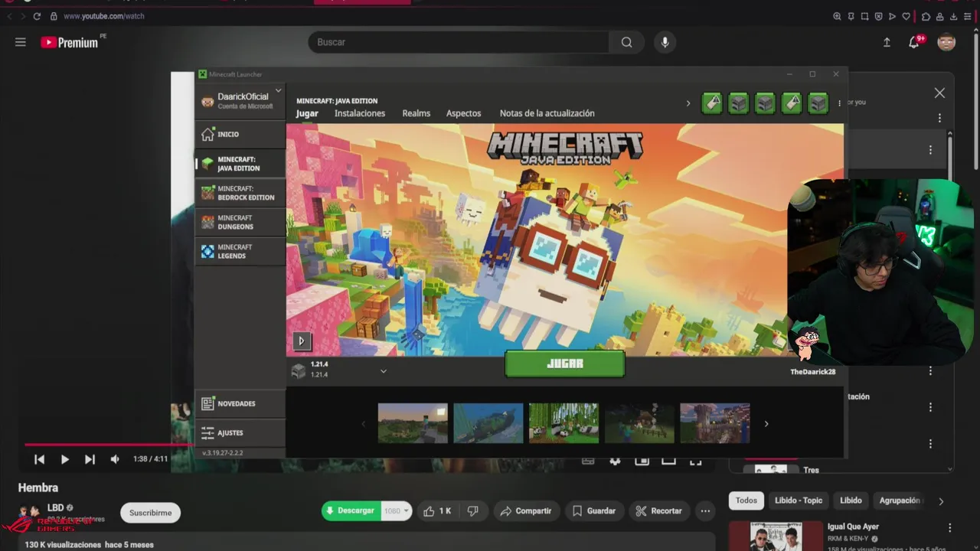Click the Compartir share button

click(526, 510)
